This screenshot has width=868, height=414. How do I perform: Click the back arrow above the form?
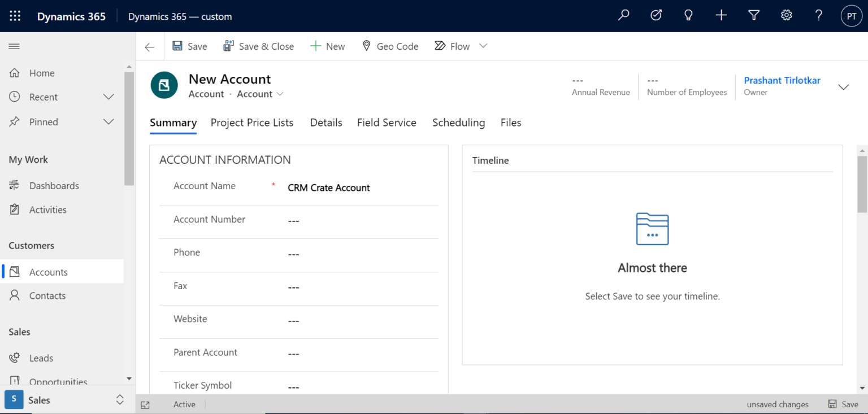click(x=149, y=47)
